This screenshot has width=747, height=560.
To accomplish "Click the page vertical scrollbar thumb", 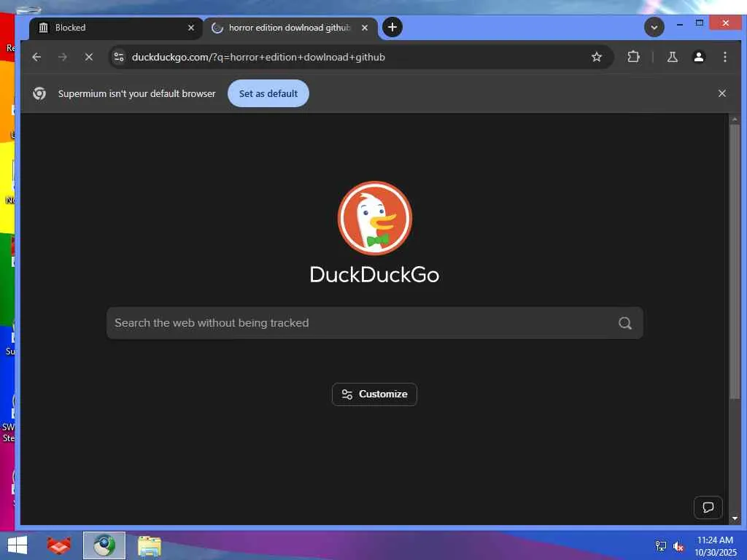I will [x=734, y=261].
